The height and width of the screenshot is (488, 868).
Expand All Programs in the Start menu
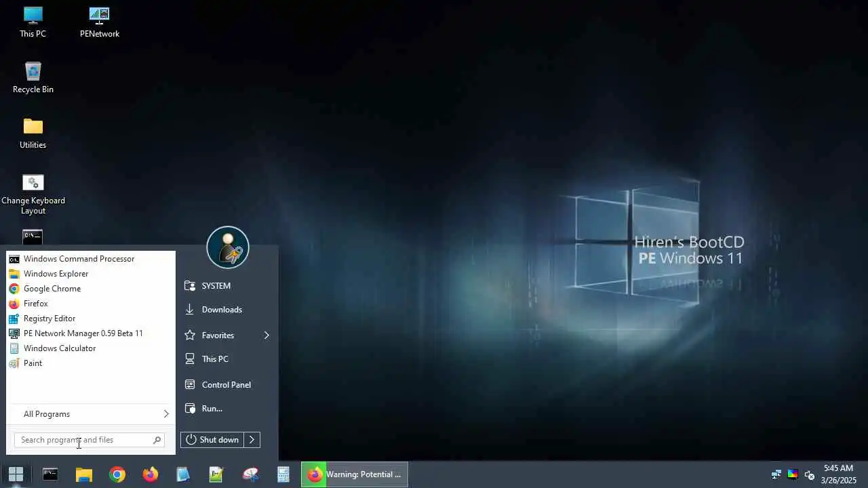point(90,414)
